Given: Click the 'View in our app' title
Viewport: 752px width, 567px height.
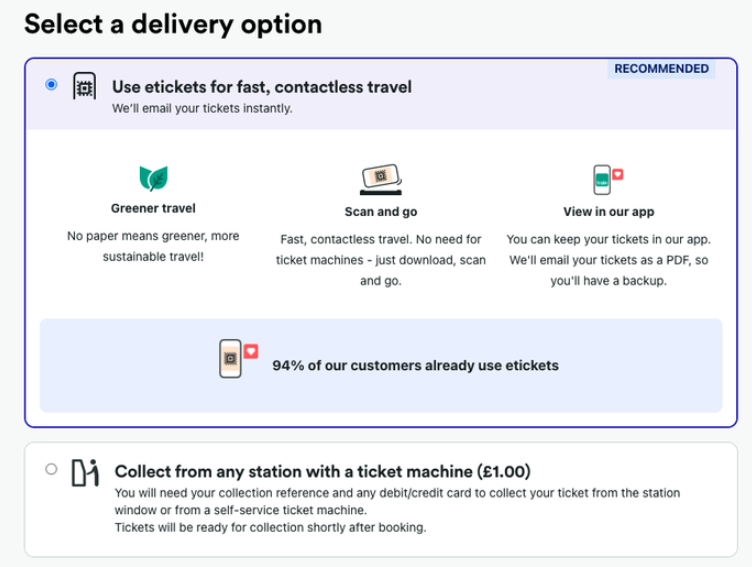Looking at the screenshot, I should tap(609, 212).
